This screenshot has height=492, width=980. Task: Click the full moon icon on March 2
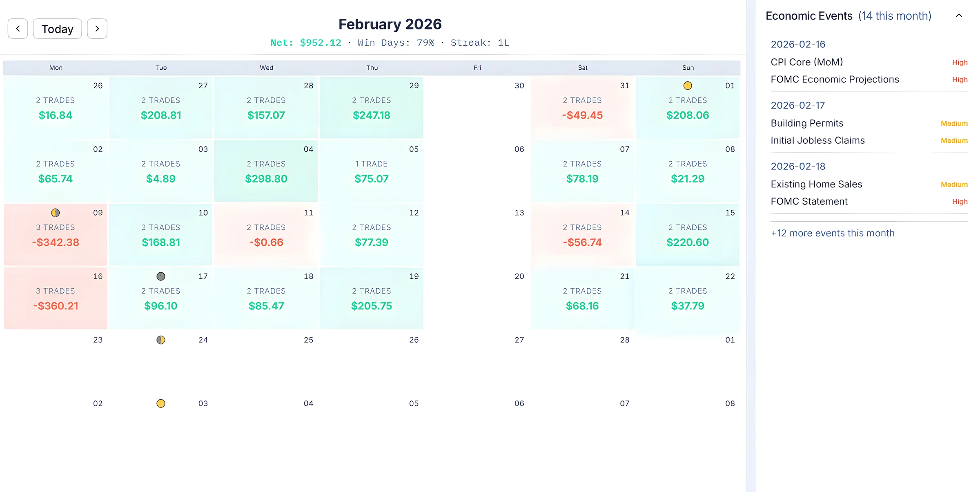[160, 403]
